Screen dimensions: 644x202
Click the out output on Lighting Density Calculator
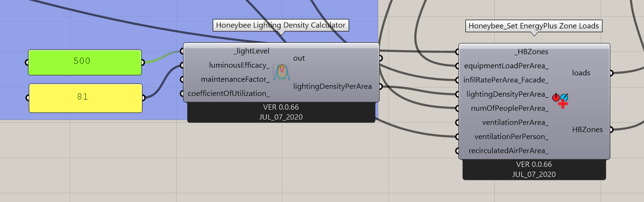click(299, 58)
